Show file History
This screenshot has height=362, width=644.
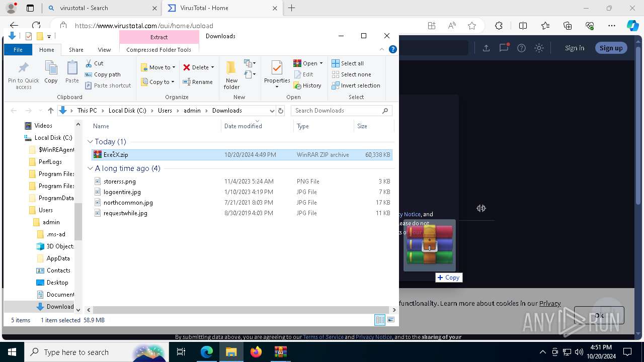[x=307, y=85]
